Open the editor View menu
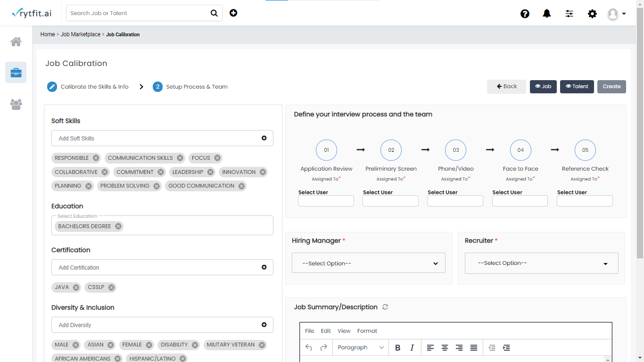 coord(344,331)
